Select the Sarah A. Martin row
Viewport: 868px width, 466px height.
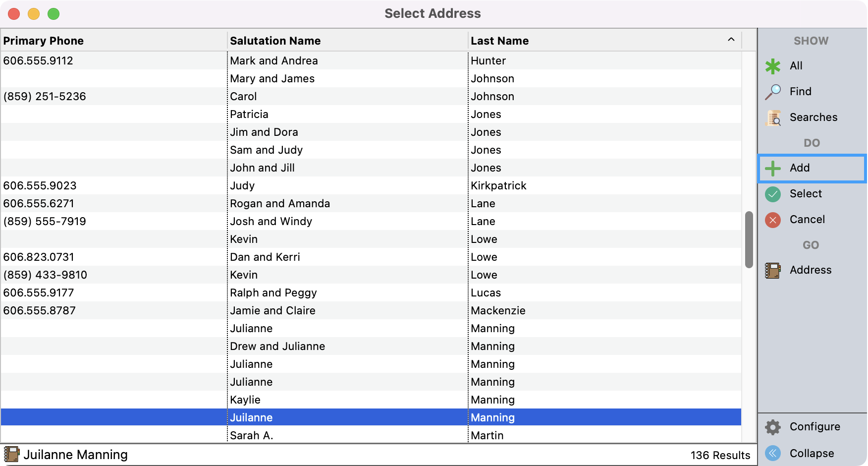tap(347, 435)
